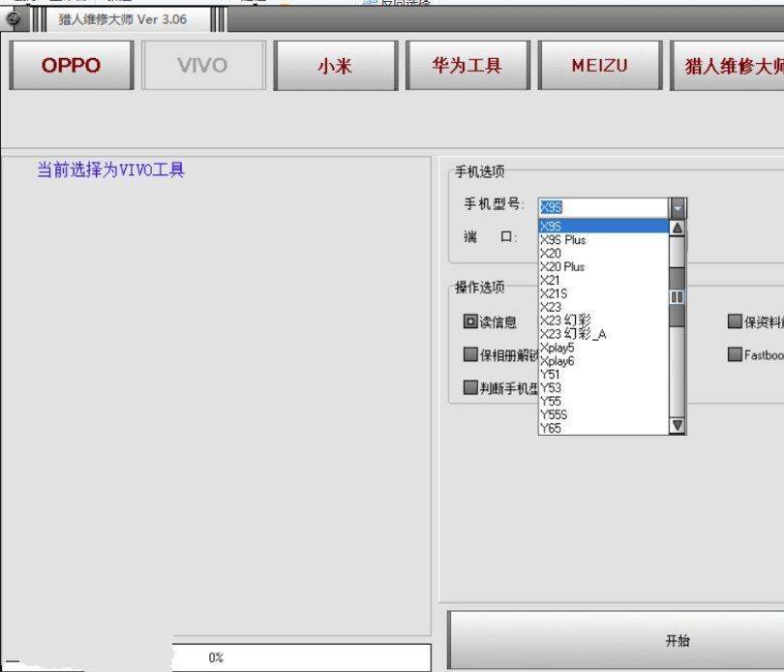Select X9S Plus from the model list
Screen dimensions: 784x672
point(563,240)
